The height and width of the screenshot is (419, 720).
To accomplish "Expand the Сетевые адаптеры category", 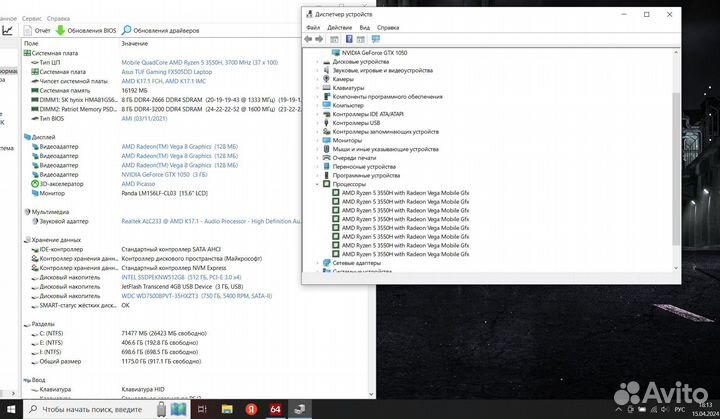I will coord(317,263).
